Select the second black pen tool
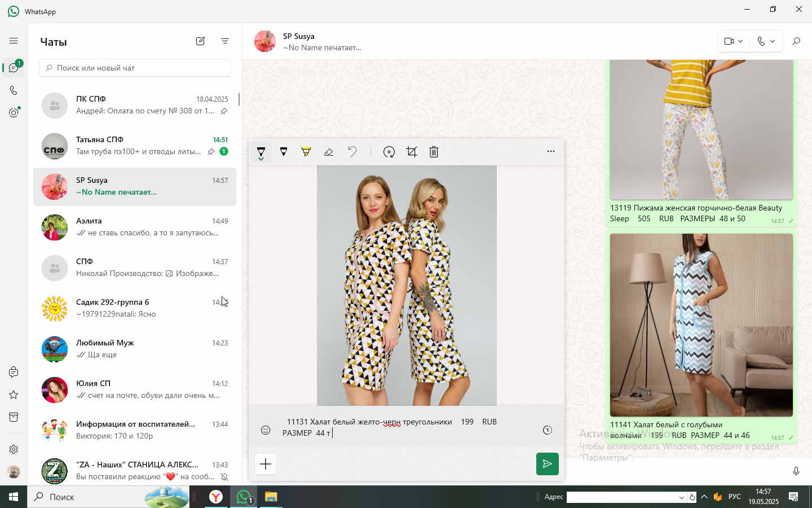This screenshot has height=508, width=812. (284, 152)
